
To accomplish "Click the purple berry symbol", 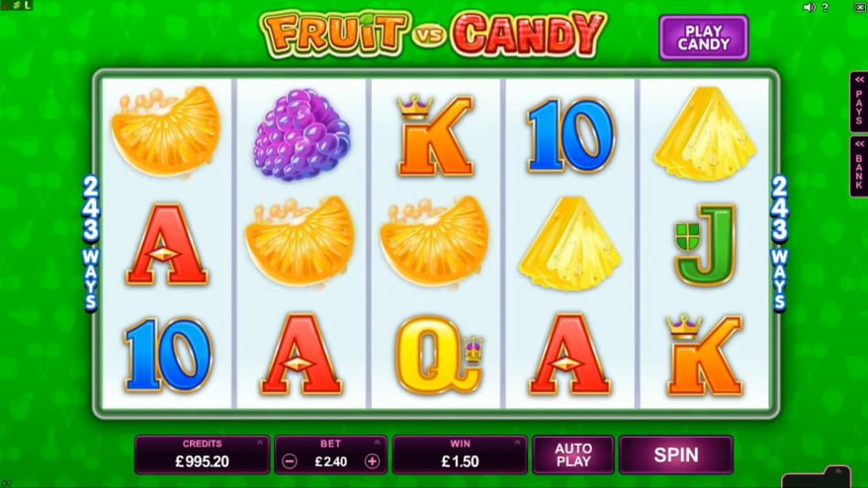I will point(302,134).
